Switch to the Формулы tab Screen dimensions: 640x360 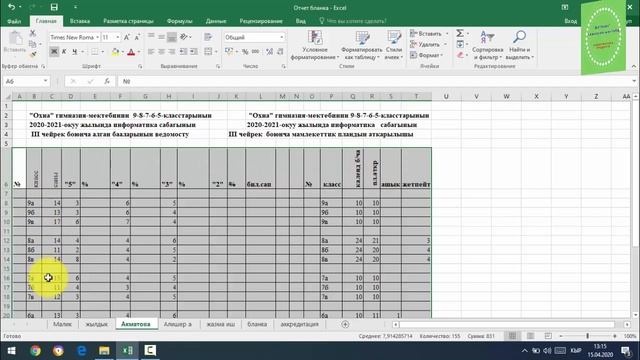(x=179, y=21)
